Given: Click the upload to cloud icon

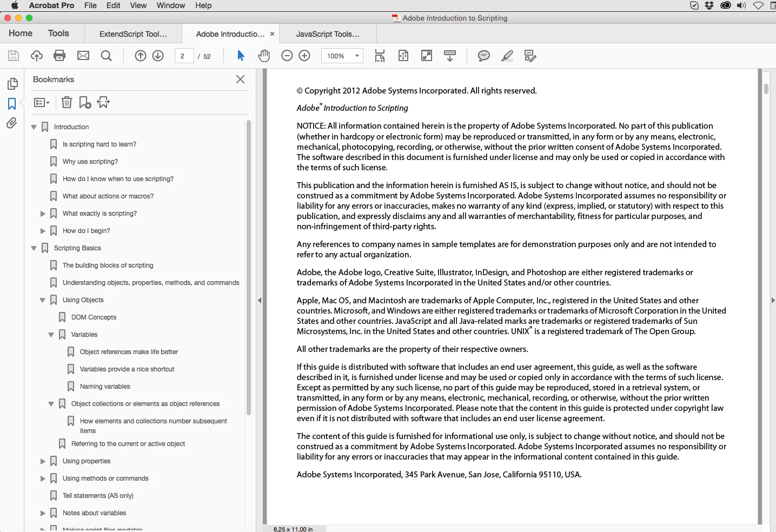Looking at the screenshot, I should [x=37, y=56].
